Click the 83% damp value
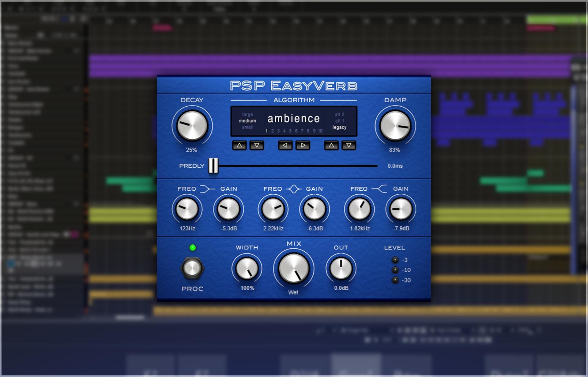This screenshot has width=588, height=377. [x=394, y=150]
